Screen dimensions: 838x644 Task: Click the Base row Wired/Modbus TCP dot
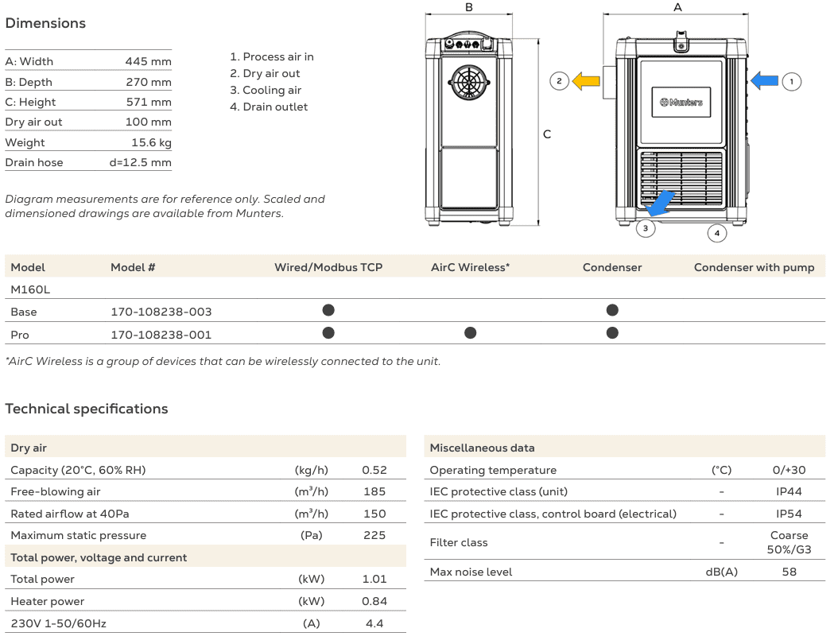click(328, 310)
